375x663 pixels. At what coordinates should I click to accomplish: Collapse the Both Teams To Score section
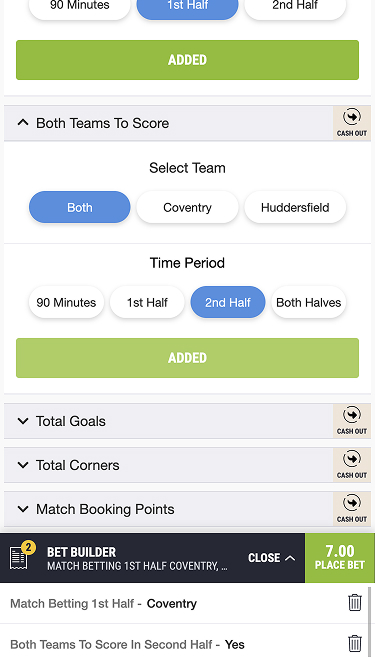tap(23, 123)
